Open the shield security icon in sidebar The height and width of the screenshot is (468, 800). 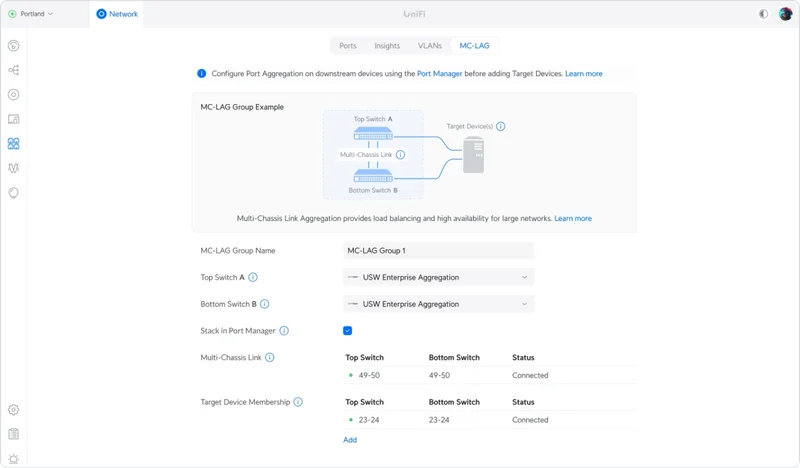click(x=14, y=193)
